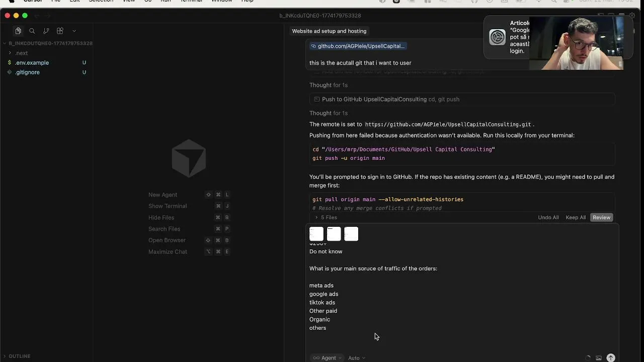Click the remote URL UpsellCapitalConsulting.git text
This screenshot has height=362, width=644.
448,124
